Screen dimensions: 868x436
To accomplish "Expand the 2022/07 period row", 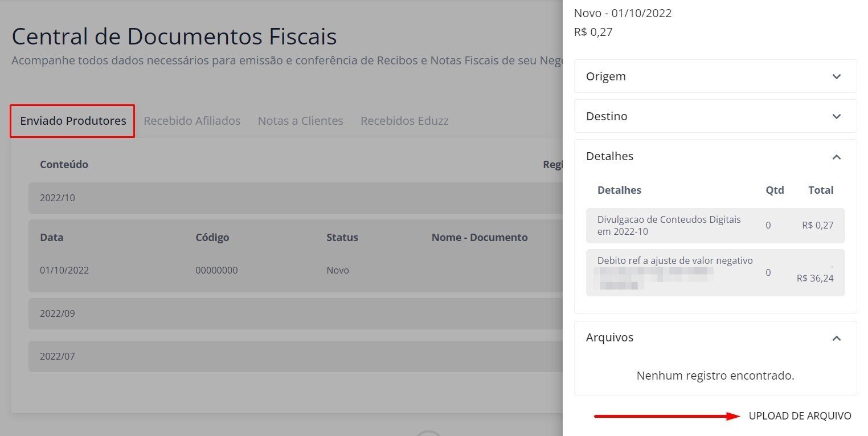I will click(x=57, y=357).
